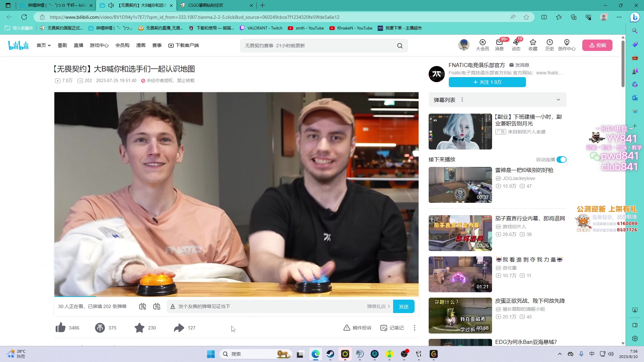The width and height of the screenshot is (644, 362).
Task: Click the share arrow icon
Action: point(179,327)
